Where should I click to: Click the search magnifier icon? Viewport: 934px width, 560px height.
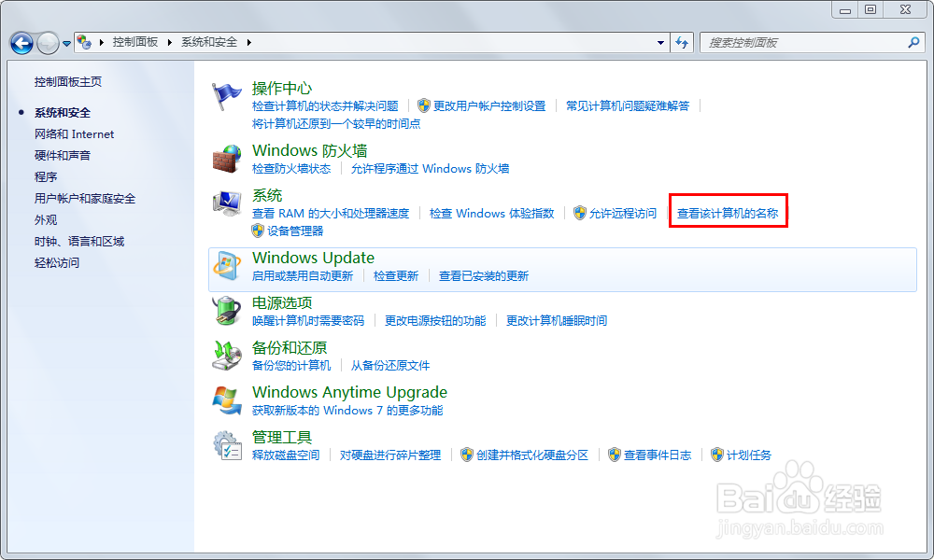click(x=913, y=42)
